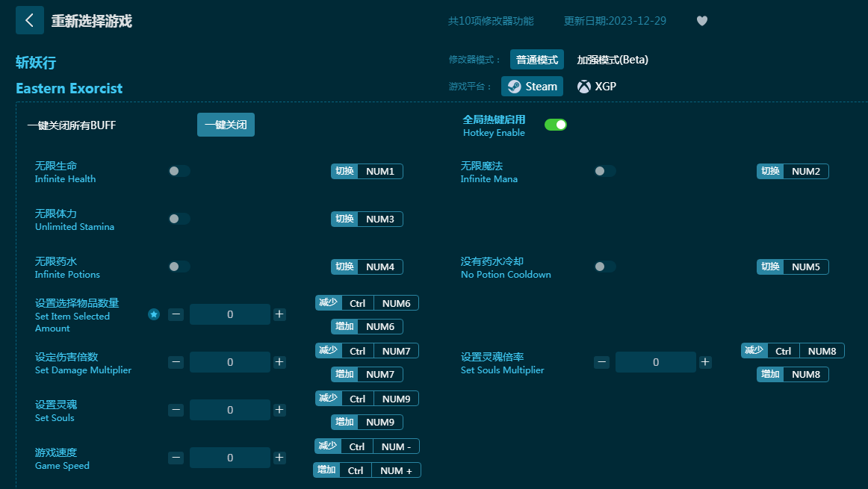Click the Game Speed value field
The width and height of the screenshot is (868, 489).
(229, 458)
